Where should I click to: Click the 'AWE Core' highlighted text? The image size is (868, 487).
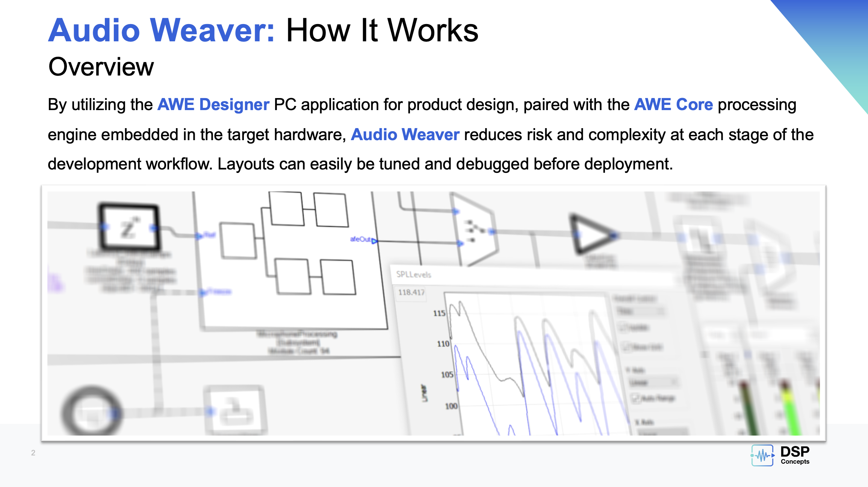[x=673, y=104]
